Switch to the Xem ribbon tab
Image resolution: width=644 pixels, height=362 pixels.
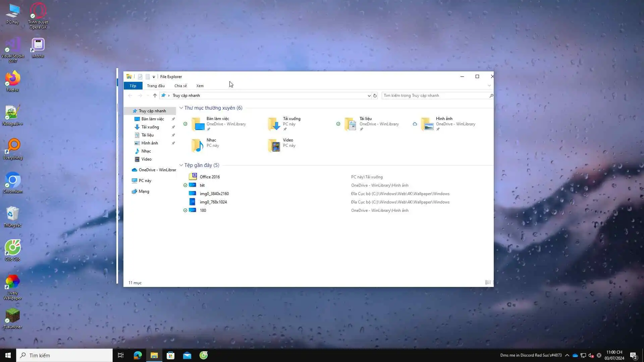point(200,86)
